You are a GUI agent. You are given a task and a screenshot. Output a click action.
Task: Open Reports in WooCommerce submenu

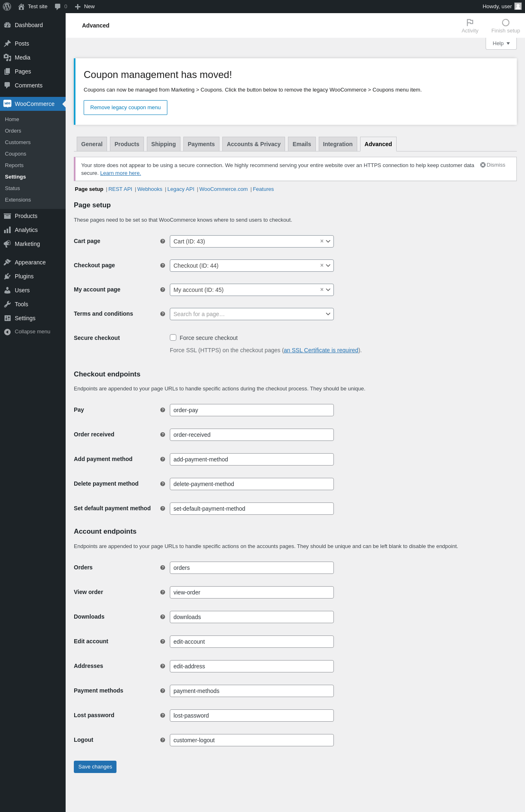tap(14, 165)
